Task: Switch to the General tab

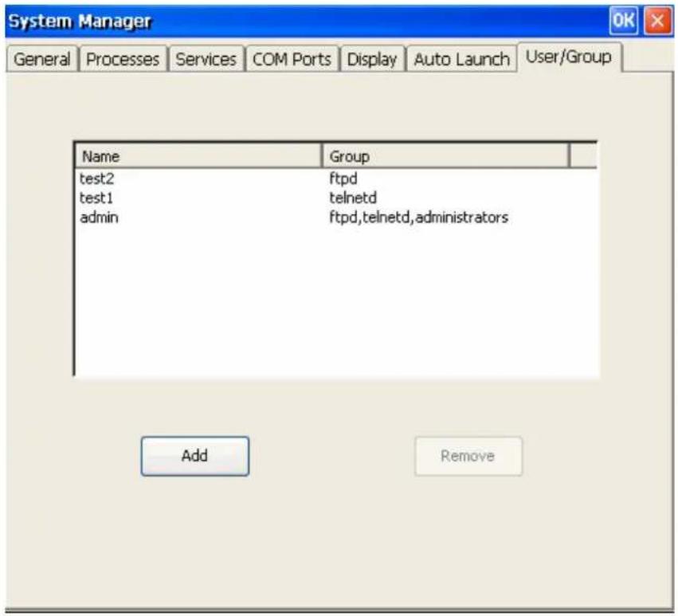Action: point(42,59)
